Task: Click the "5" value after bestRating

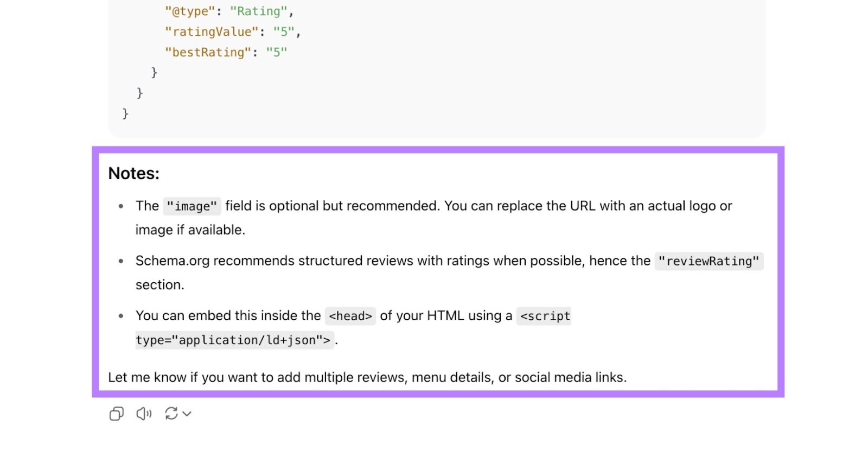Action: (277, 53)
